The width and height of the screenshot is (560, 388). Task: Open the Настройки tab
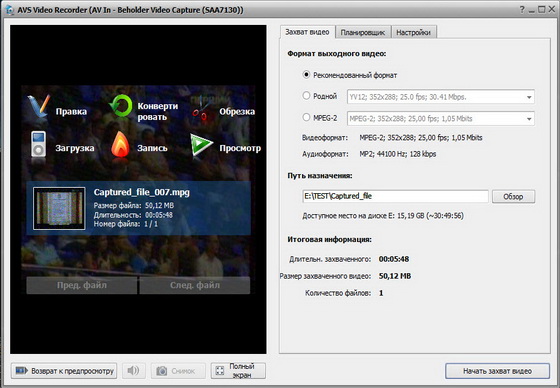click(x=414, y=33)
